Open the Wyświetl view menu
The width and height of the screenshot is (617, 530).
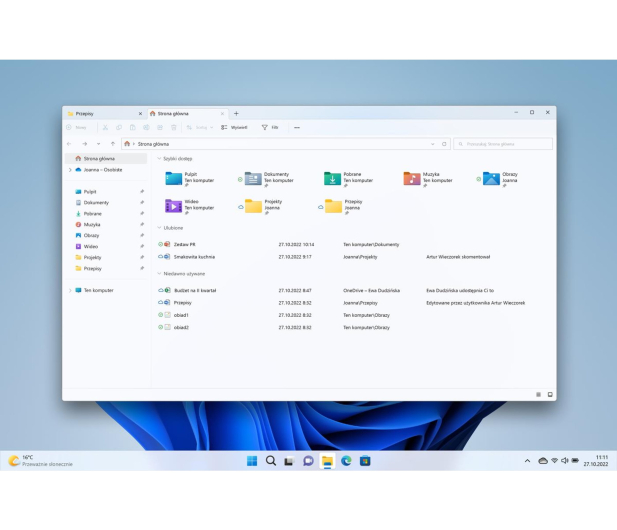[234, 127]
